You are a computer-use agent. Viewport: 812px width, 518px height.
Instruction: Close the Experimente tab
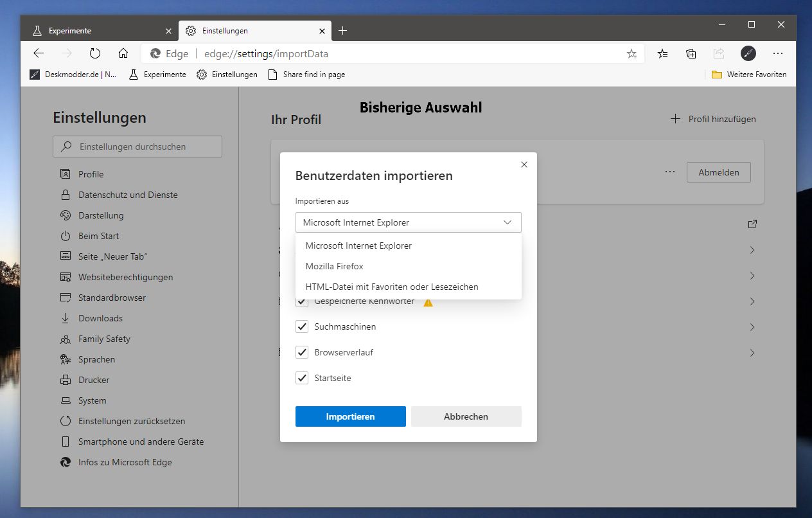pyautogui.click(x=169, y=31)
